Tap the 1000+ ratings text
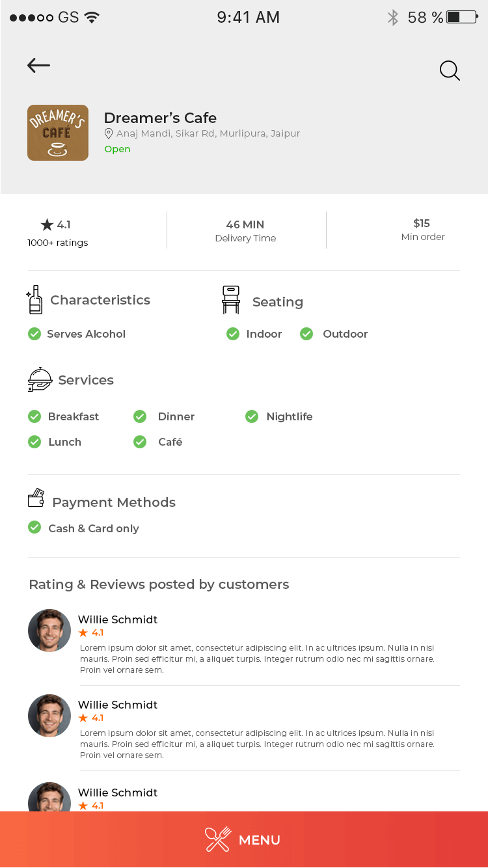The height and width of the screenshot is (868, 488). 57,243
